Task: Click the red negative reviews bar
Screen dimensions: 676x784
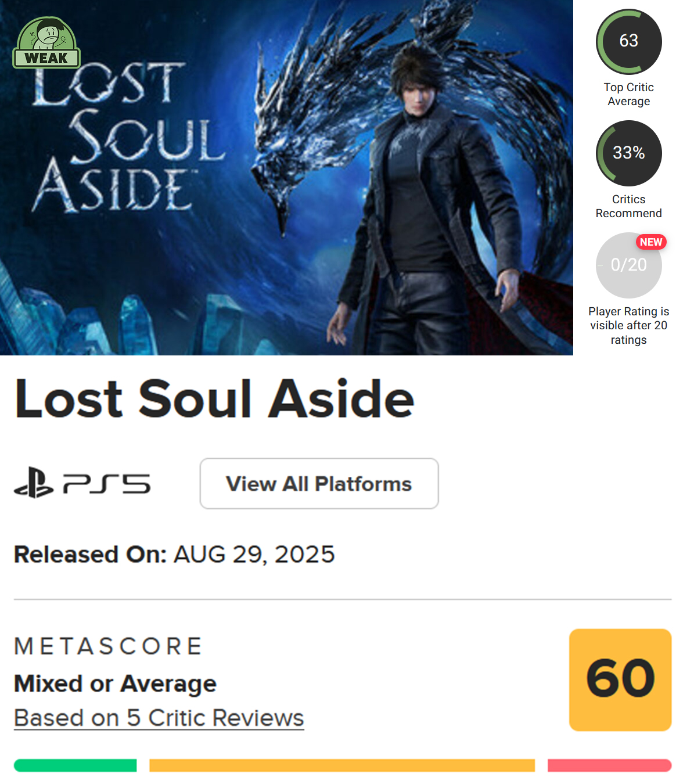Action: (x=610, y=765)
